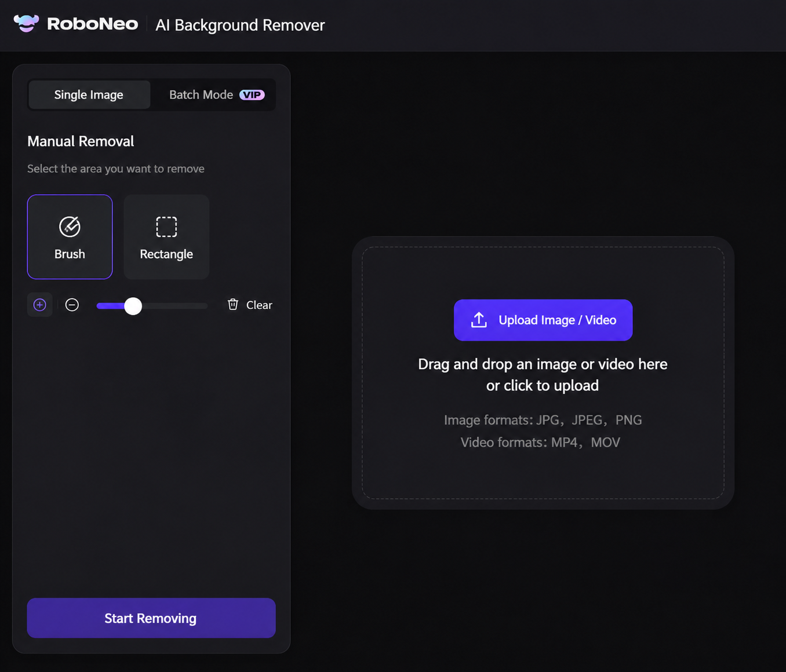Click 'Video formats: MP4, MOV' text
The width and height of the screenshot is (786, 672).
(x=540, y=443)
